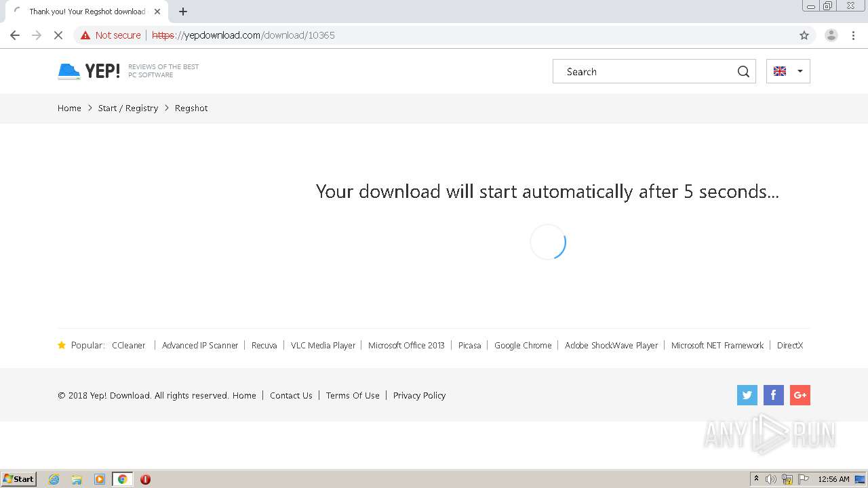Viewport: 868px width, 488px height.
Task: Open Advanced IP Scanner link
Action: click(x=200, y=345)
